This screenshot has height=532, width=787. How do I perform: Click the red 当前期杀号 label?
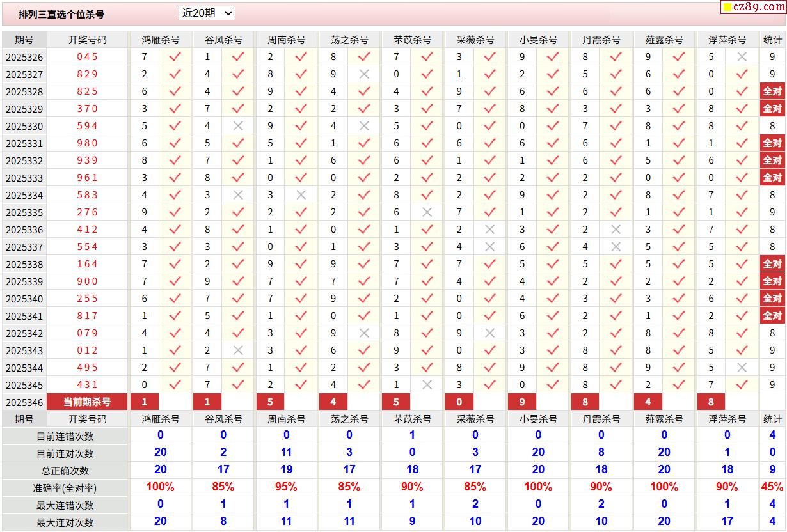[87, 402]
